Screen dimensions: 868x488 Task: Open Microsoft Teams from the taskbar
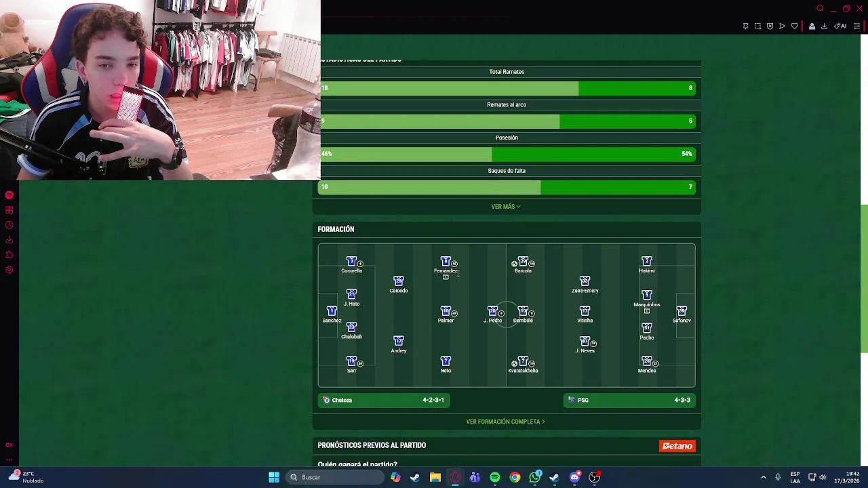pos(475,477)
